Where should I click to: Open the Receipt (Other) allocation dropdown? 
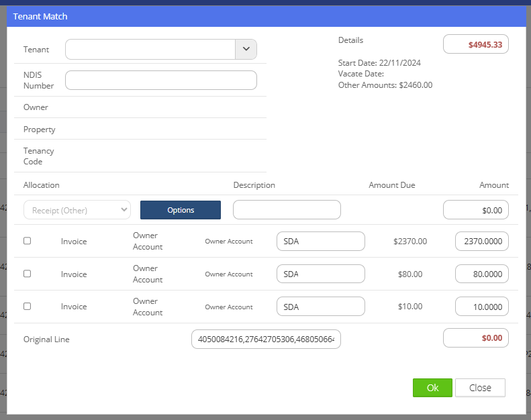(x=77, y=210)
